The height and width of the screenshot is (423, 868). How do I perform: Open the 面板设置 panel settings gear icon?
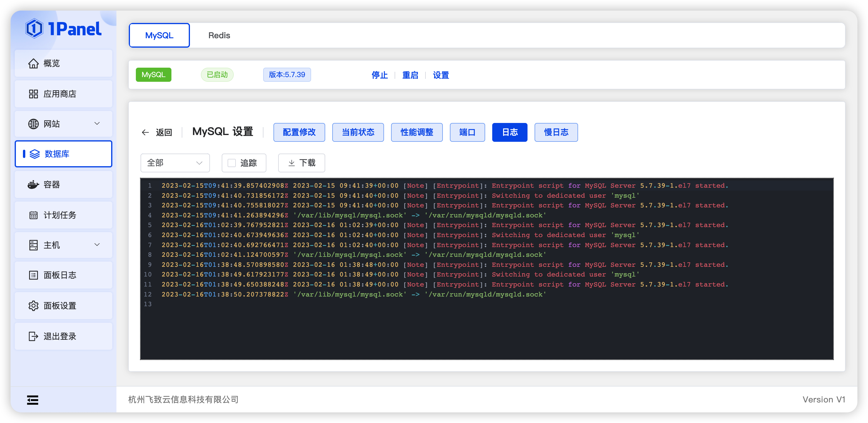(33, 305)
